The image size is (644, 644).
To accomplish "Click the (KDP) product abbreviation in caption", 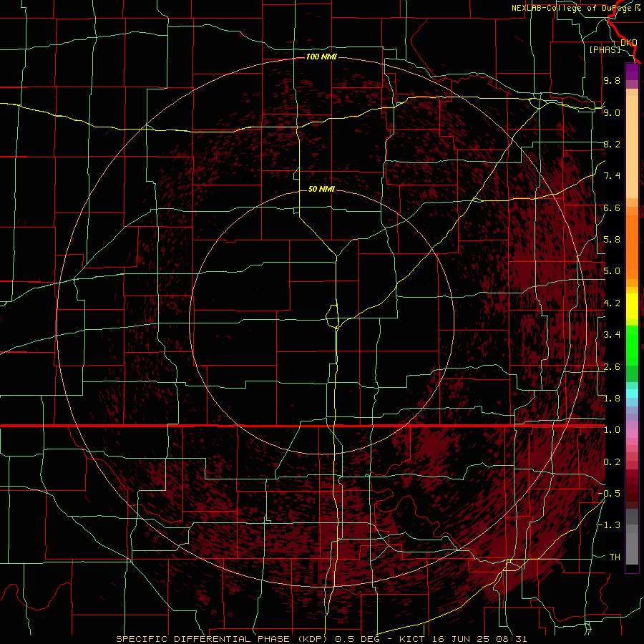I will click(x=312, y=639).
